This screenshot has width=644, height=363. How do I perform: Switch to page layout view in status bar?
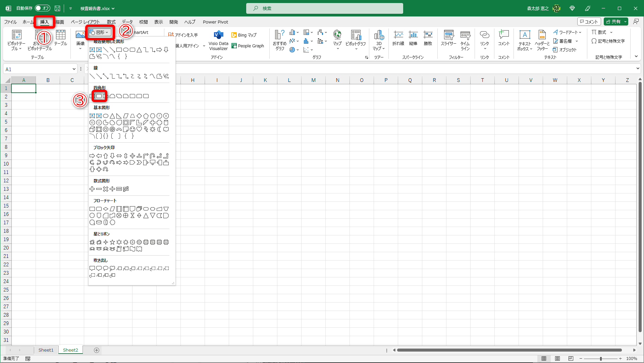pyautogui.click(x=557, y=359)
